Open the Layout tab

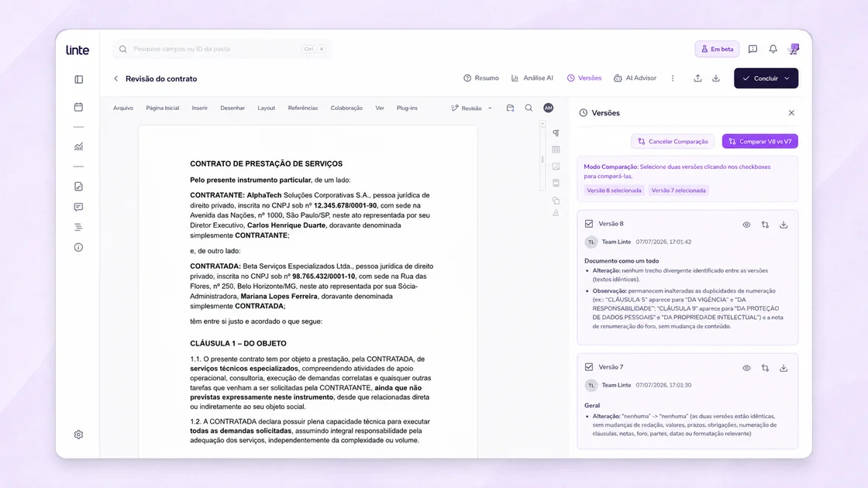point(266,108)
